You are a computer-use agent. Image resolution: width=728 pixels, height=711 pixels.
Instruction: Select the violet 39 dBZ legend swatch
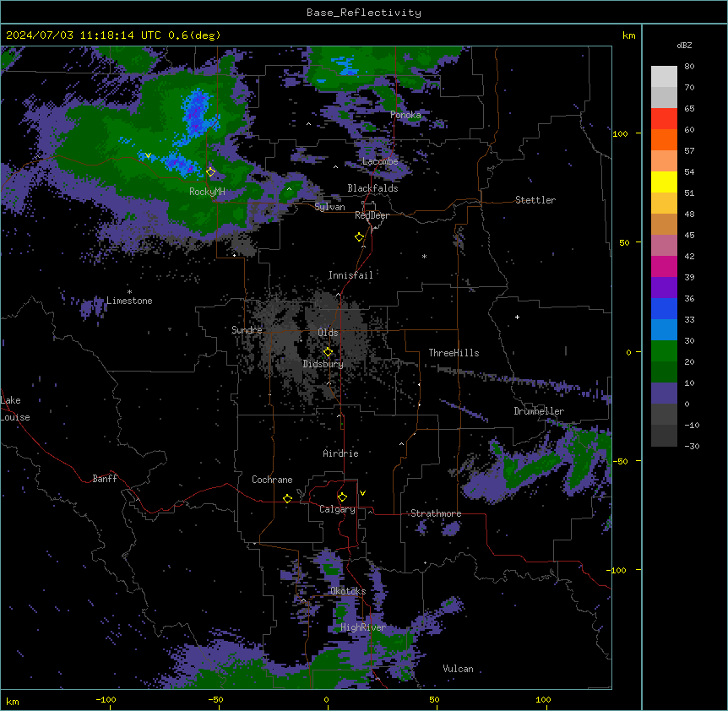664,288
